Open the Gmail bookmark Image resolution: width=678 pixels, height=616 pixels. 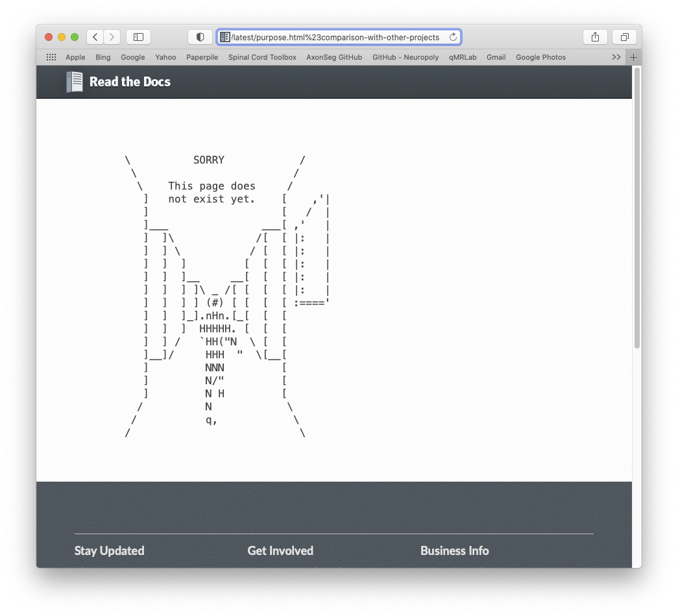pos(496,57)
